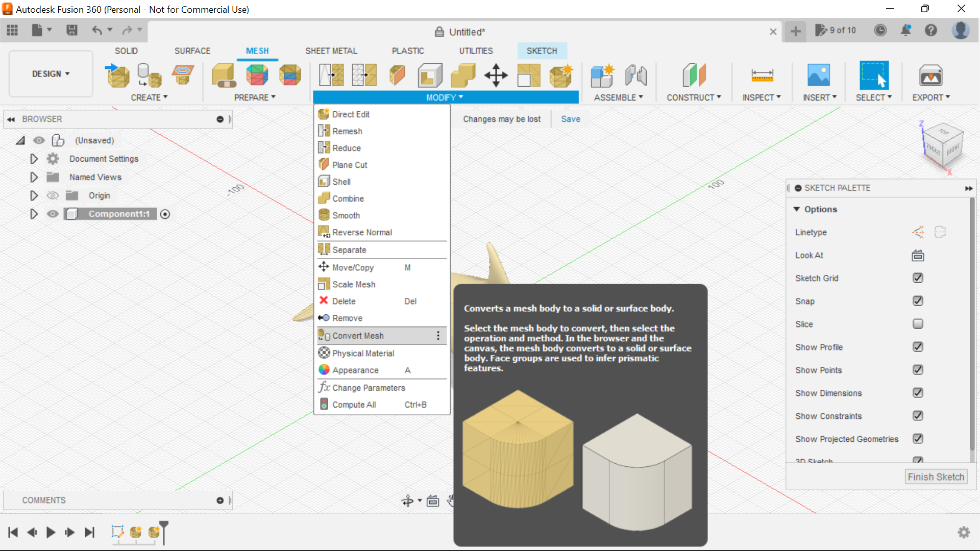Select the Plane Cut tool in Modify toolbar
Viewport: 980px width, 551px height.
(x=349, y=164)
